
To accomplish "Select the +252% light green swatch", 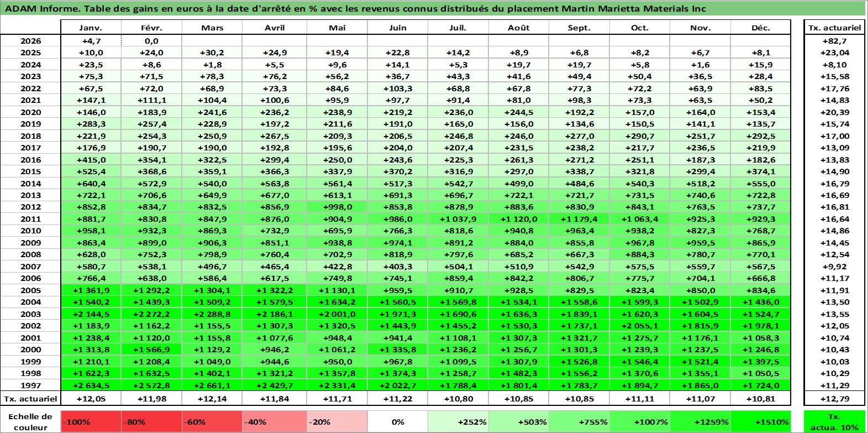I will tap(458, 421).
